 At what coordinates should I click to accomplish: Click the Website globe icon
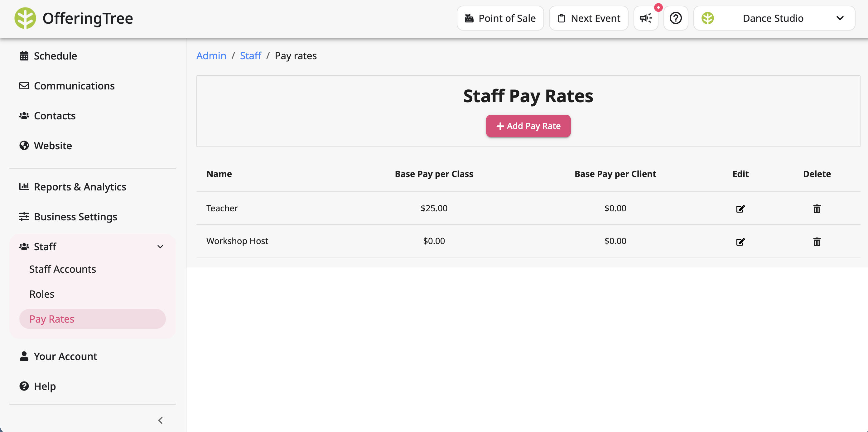click(x=24, y=146)
